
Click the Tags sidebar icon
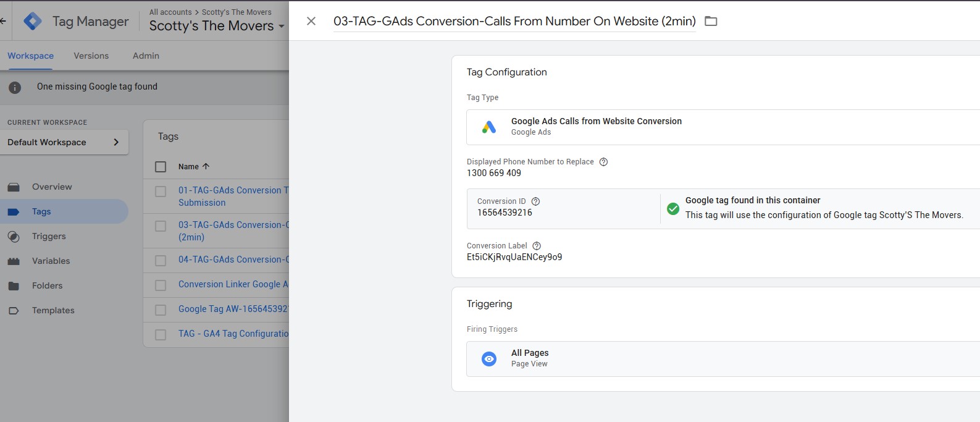coord(14,211)
